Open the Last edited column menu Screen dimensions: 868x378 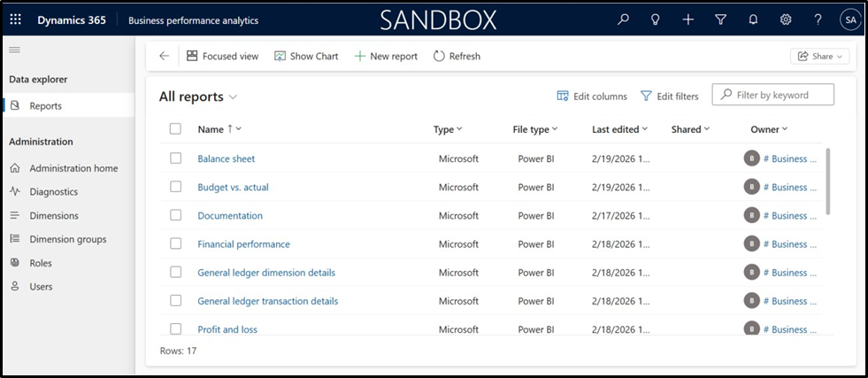620,129
